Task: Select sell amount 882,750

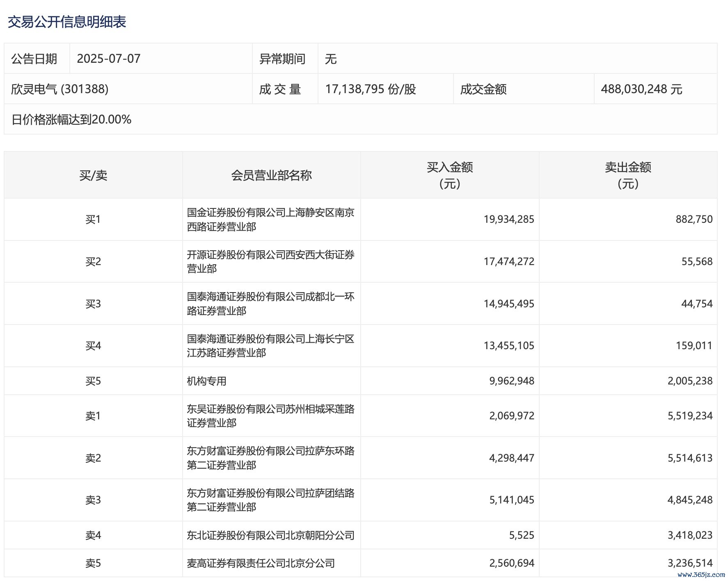Action: [x=694, y=220]
